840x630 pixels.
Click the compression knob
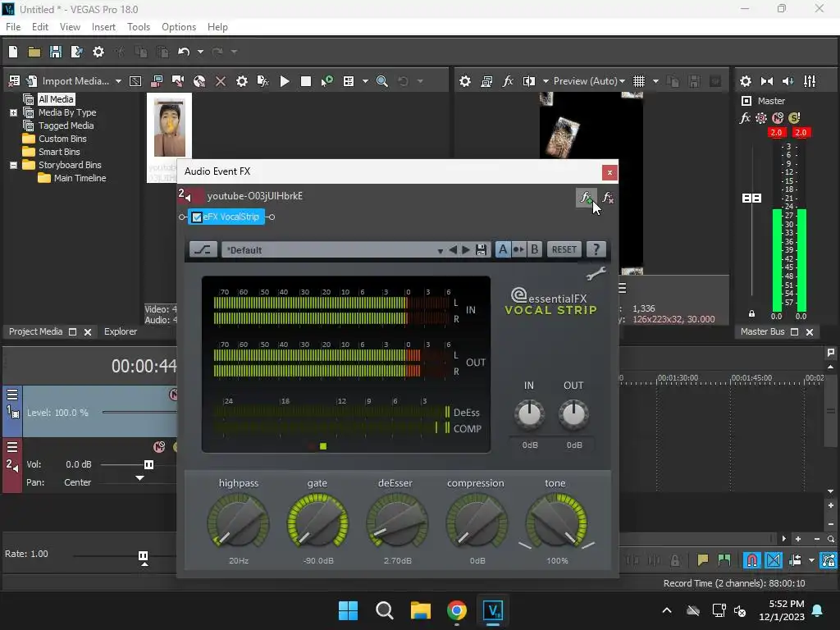pyautogui.click(x=477, y=522)
